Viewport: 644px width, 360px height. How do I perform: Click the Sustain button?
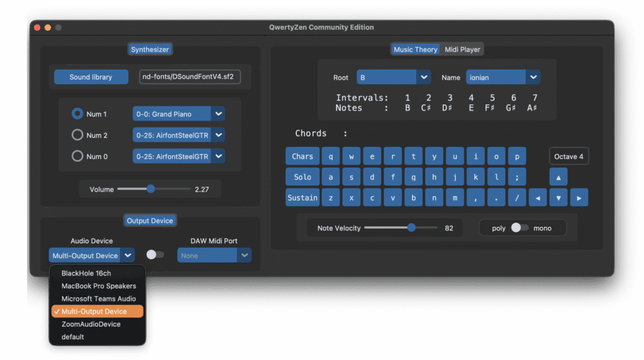click(x=303, y=197)
